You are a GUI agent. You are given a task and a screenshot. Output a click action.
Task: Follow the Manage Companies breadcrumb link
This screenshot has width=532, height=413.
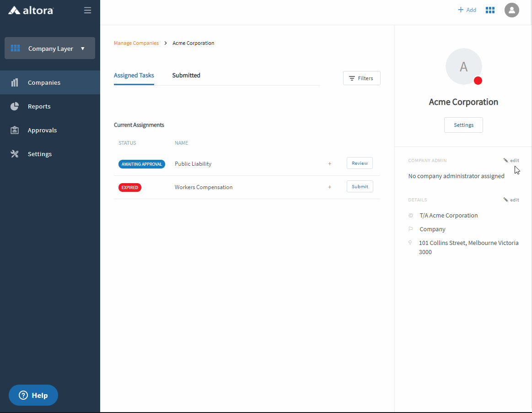pos(136,43)
